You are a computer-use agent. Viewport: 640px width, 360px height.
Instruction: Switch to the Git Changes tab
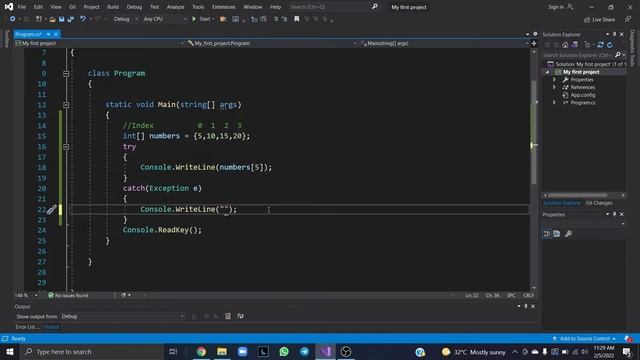click(599, 203)
